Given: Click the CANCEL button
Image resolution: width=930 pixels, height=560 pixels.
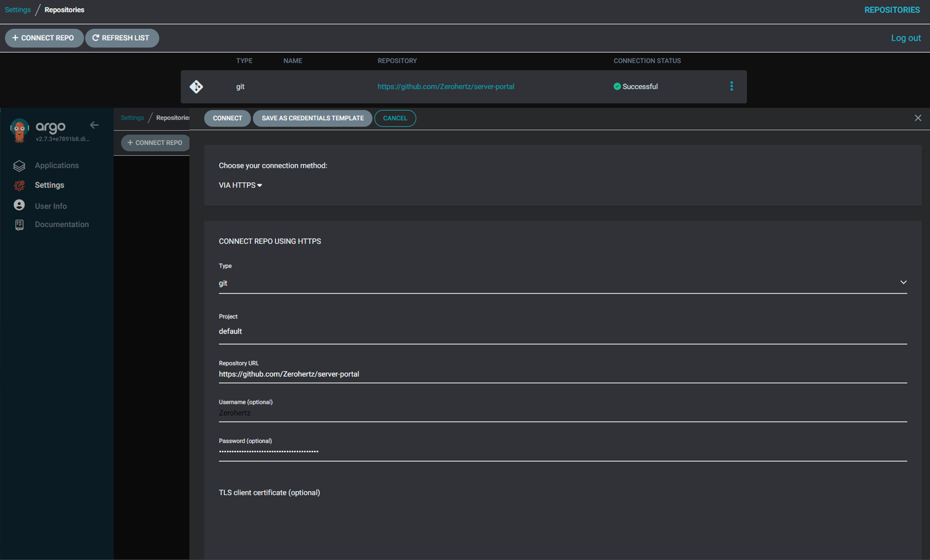Looking at the screenshot, I should [x=395, y=118].
